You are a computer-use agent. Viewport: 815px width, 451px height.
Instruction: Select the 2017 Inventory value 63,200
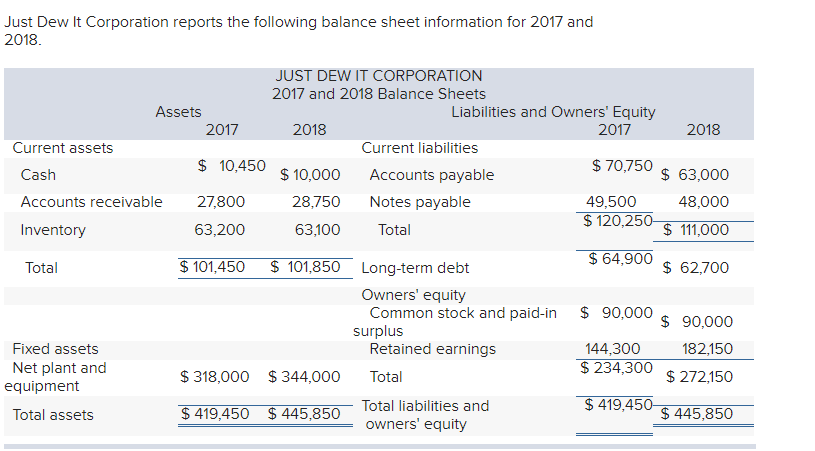[x=219, y=230]
